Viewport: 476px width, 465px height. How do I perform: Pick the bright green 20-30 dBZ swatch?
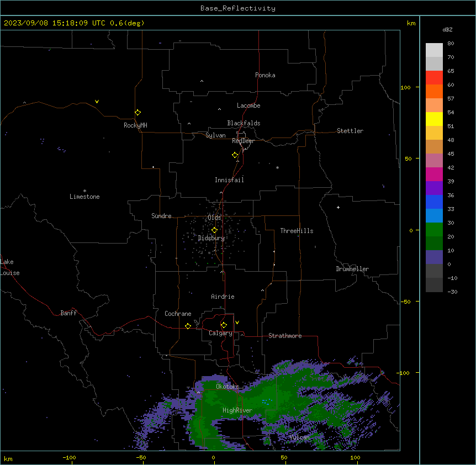(x=434, y=230)
